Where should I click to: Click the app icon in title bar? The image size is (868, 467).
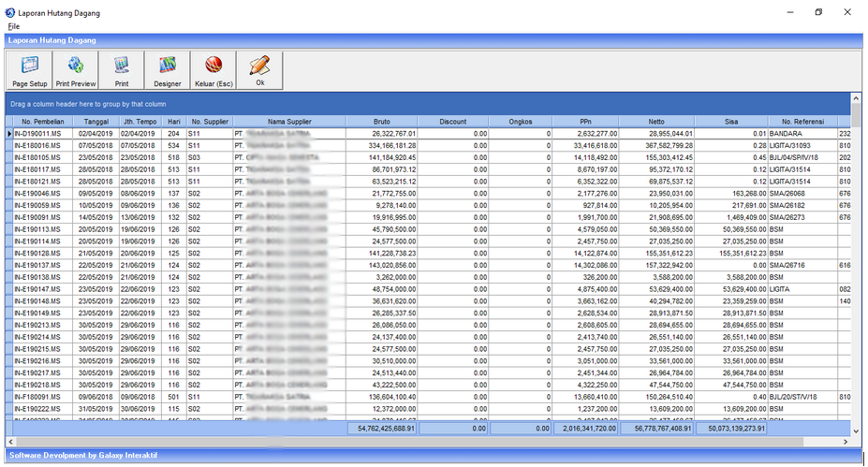(x=10, y=12)
